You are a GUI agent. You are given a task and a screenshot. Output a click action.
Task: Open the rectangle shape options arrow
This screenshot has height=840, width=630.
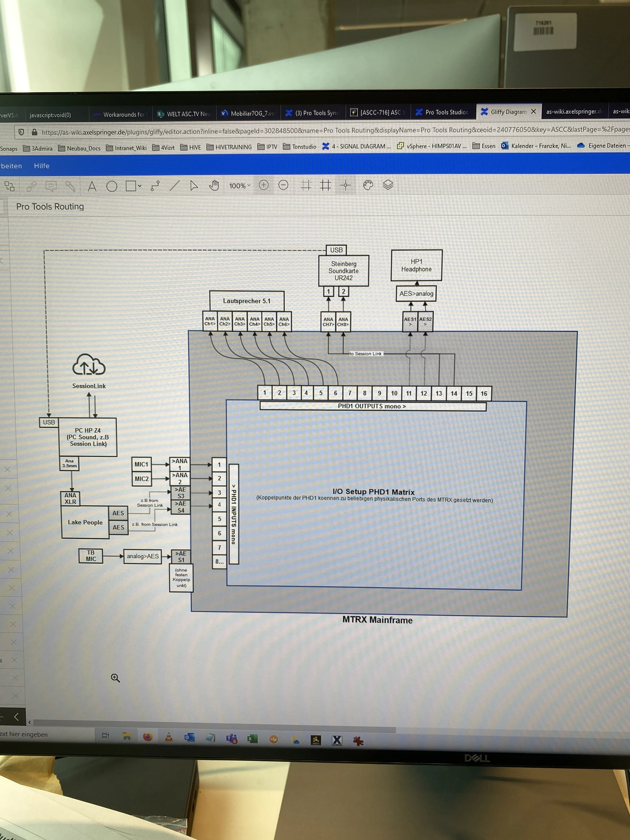click(140, 186)
